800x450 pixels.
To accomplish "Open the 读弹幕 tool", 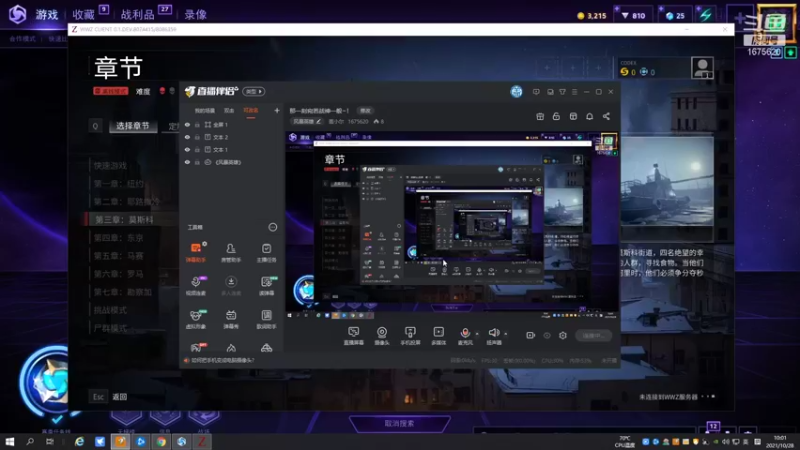I will 266,286.
